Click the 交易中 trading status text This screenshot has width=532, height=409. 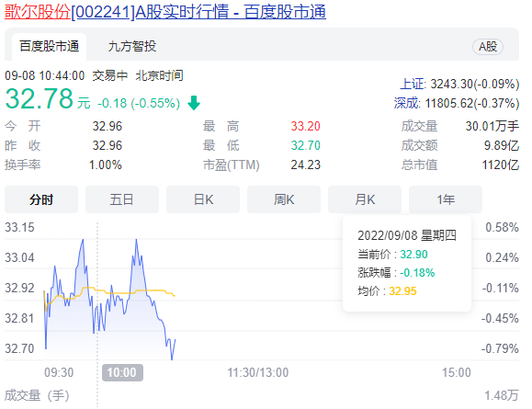pos(109,75)
